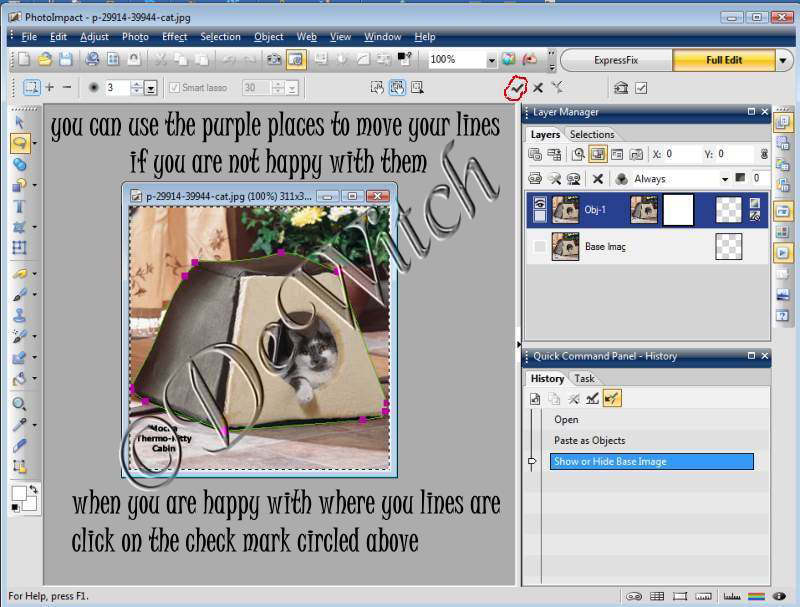Switch to the Selections tab
Image resolution: width=800 pixels, height=607 pixels.
click(x=591, y=135)
